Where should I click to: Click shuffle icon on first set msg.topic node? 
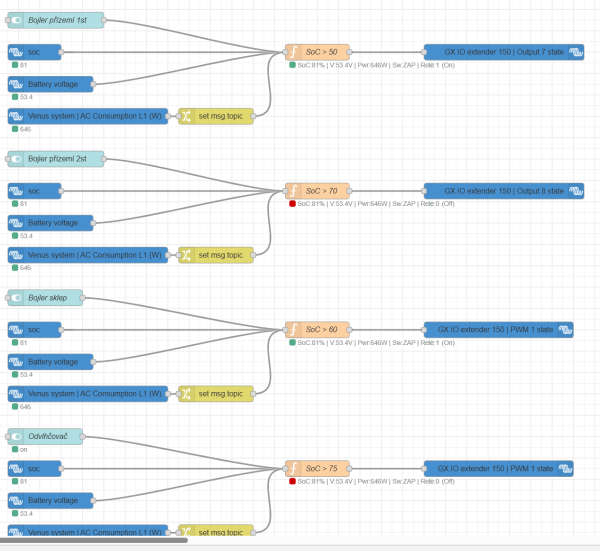[x=187, y=116]
